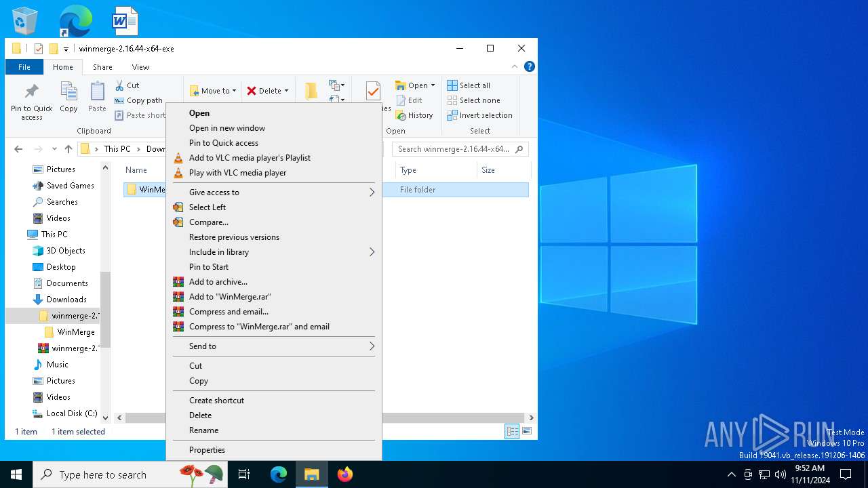868x488 pixels.
Task: Click History in the ribbon
Action: pyautogui.click(x=414, y=115)
